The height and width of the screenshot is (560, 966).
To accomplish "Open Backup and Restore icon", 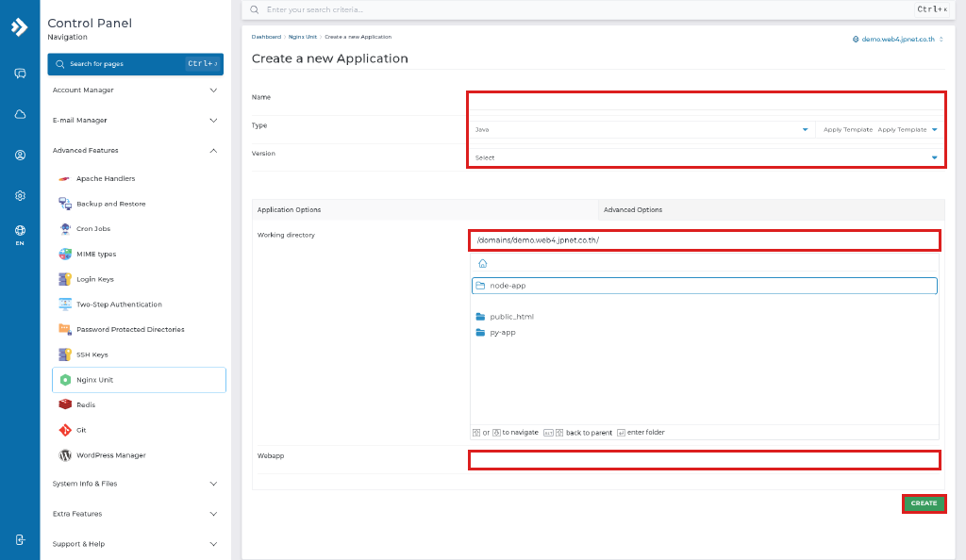I will tap(65, 204).
